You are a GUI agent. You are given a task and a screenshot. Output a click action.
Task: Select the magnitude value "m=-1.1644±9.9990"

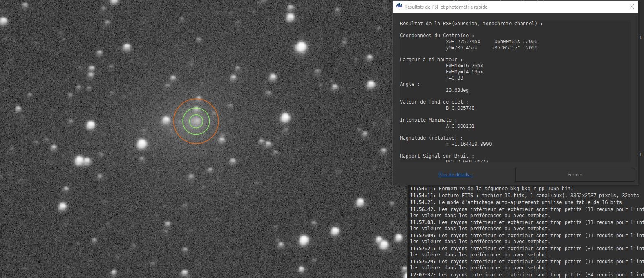point(469,144)
